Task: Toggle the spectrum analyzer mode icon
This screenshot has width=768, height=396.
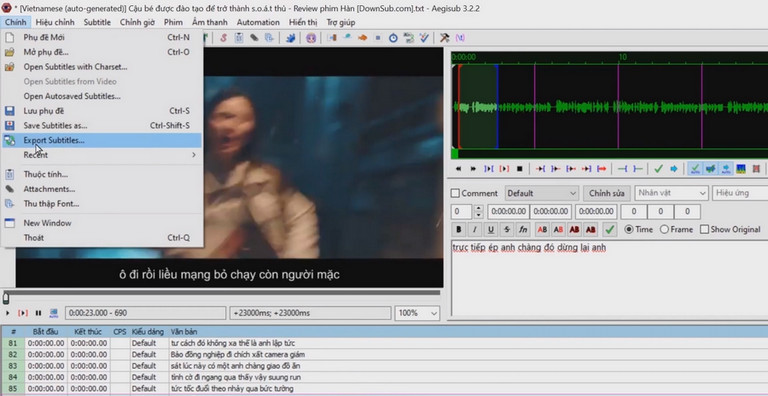Action: click(x=741, y=169)
